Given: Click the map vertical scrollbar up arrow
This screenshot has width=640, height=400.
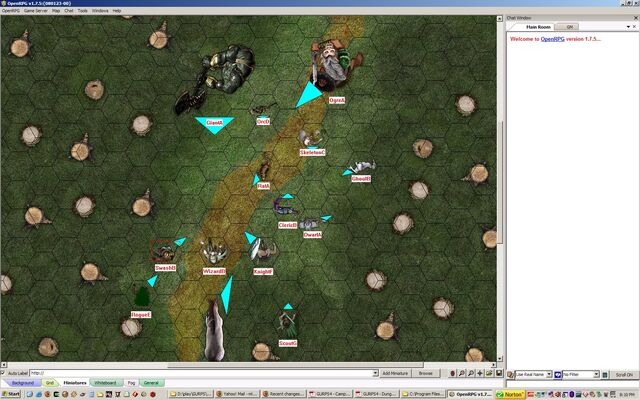Looking at the screenshot, I should [499, 18].
